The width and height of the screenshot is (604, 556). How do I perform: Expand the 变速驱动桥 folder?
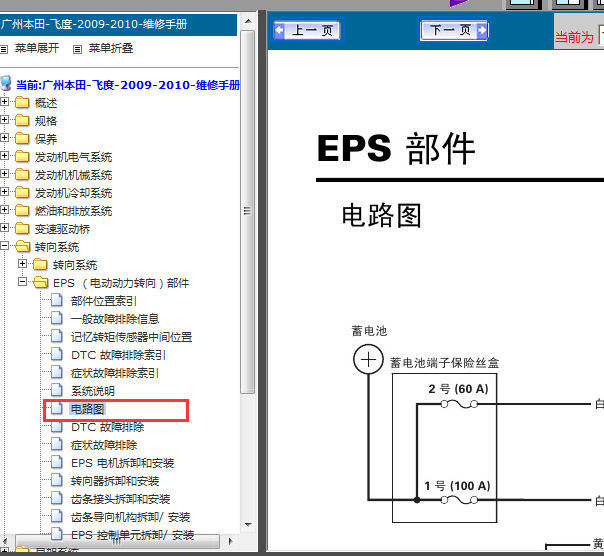[4, 228]
